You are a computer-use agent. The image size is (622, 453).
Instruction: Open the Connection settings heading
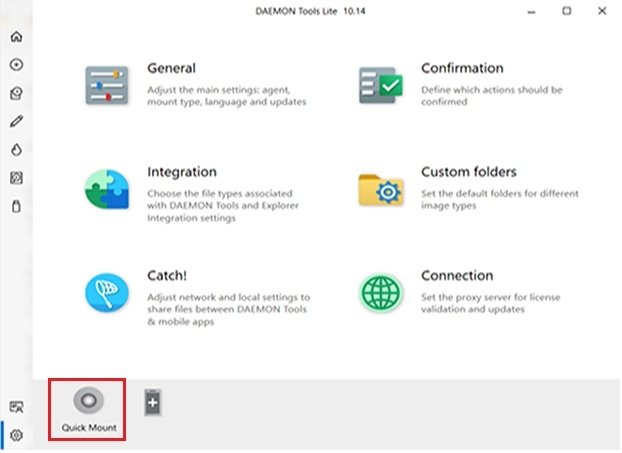[x=457, y=276]
